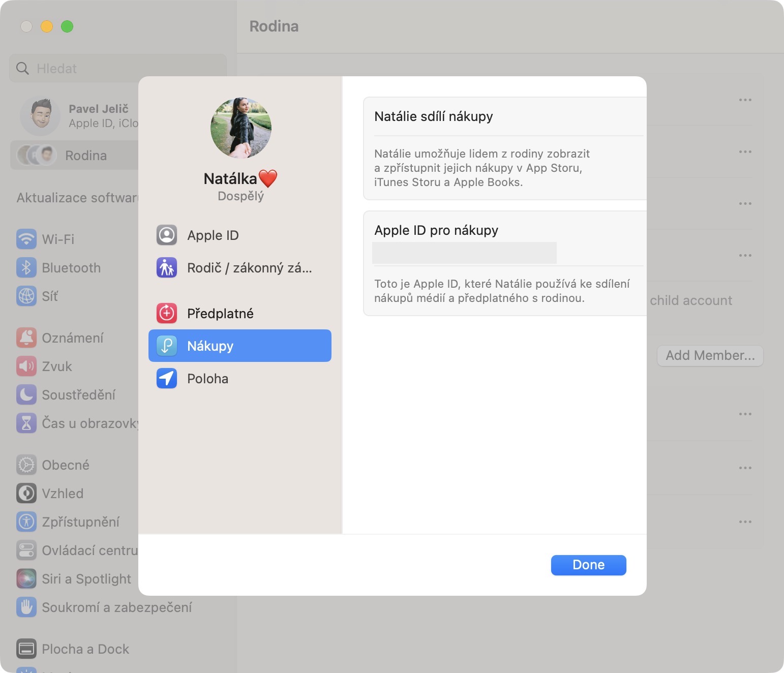Click the "Apple ID pro nákupy" heading
This screenshot has width=784, height=673.
436,230
